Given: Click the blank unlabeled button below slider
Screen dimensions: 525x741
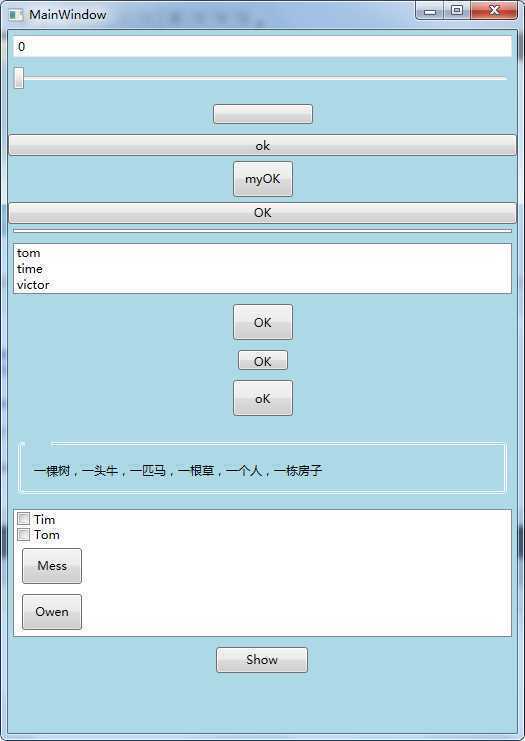Looking at the screenshot, I should click(x=263, y=114).
